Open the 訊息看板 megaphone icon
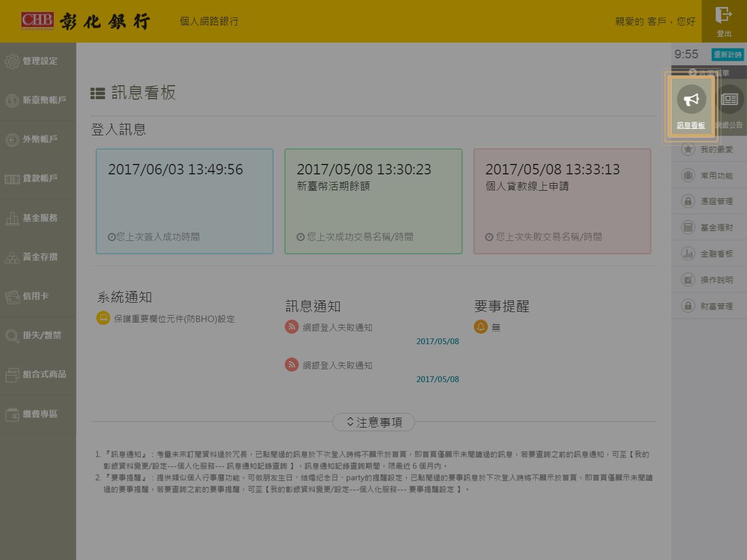 click(x=691, y=100)
